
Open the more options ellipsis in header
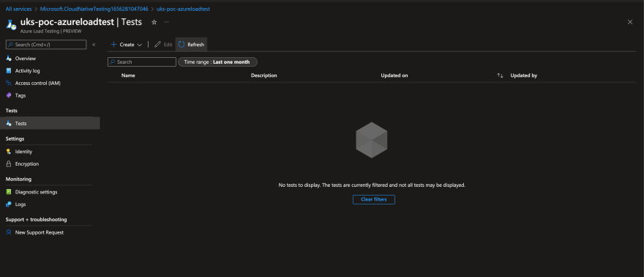tap(166, 22)
